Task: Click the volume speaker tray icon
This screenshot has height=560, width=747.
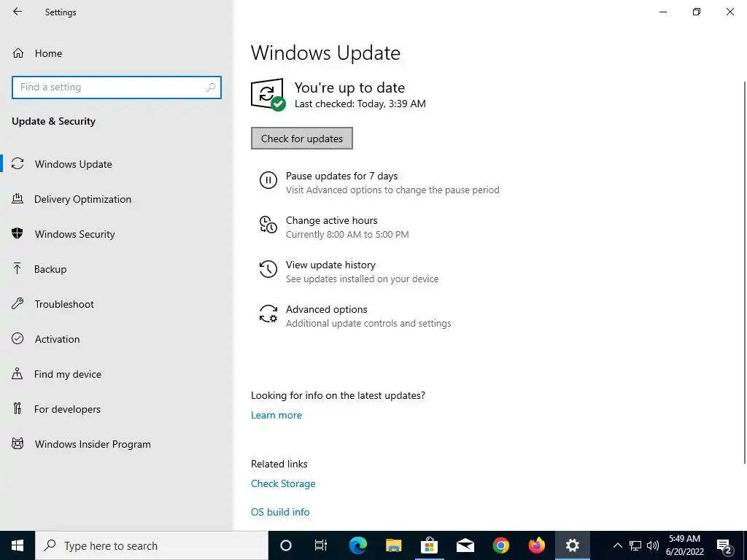Action: coord(653,545)
